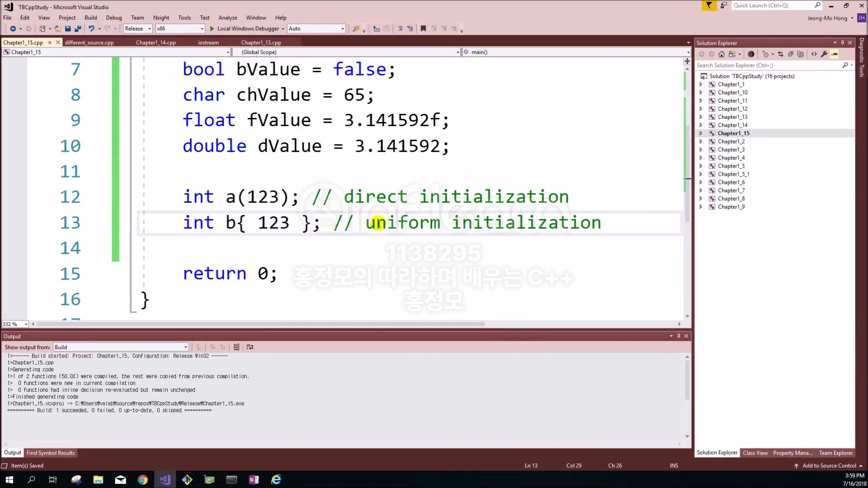The image size is (868, 488).
Task: Open the Release configuration dropdown
Action: click(138, 28)
